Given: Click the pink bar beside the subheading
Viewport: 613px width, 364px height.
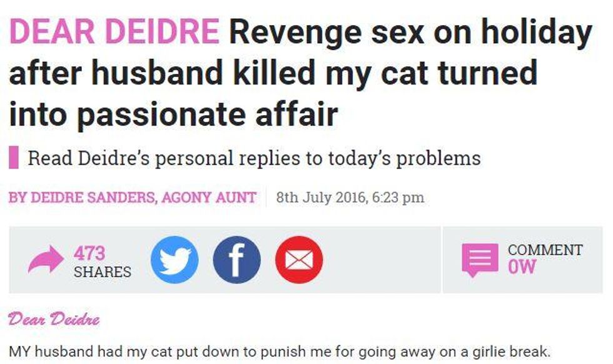Looking at the screenshot, I should 14,157.
